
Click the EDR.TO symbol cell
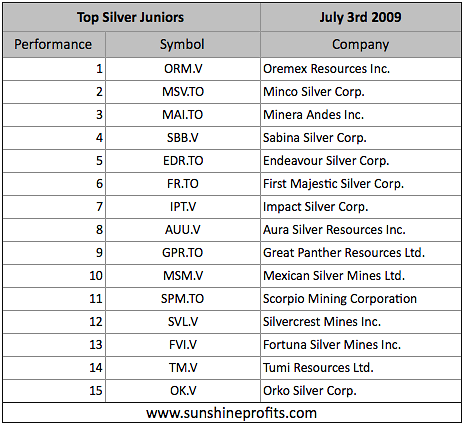point(183,161)
